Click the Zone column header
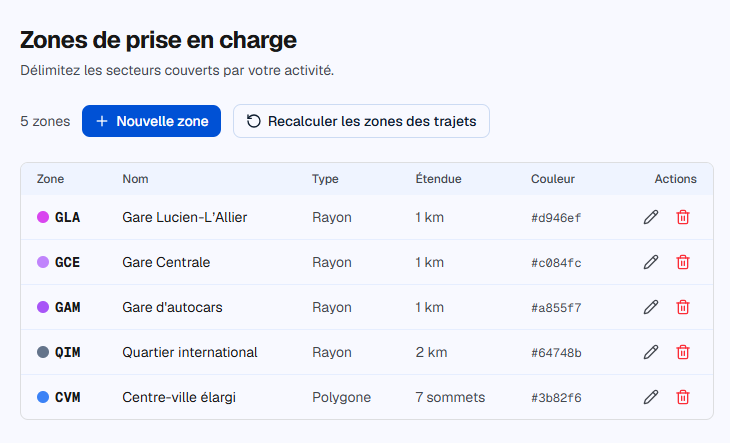The height and width of the screenshot is (443, 730). click(x=50, y=179)
